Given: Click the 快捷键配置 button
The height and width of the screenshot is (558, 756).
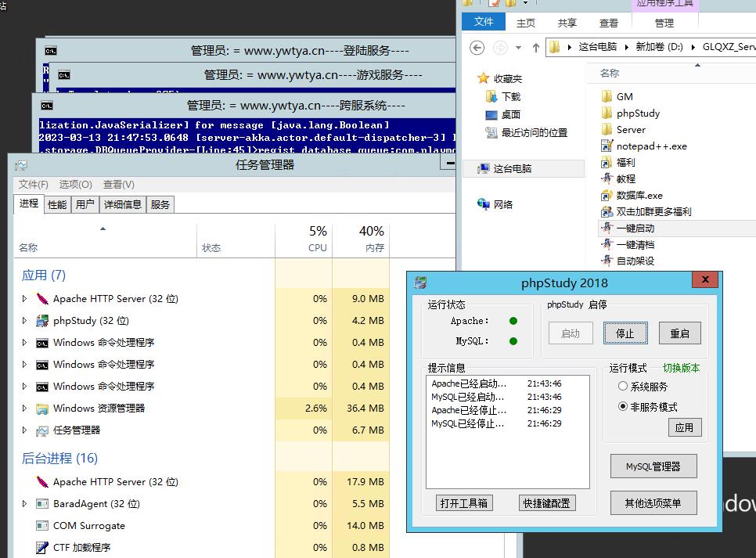Looking at the screenshot, I should click(547, 503).
